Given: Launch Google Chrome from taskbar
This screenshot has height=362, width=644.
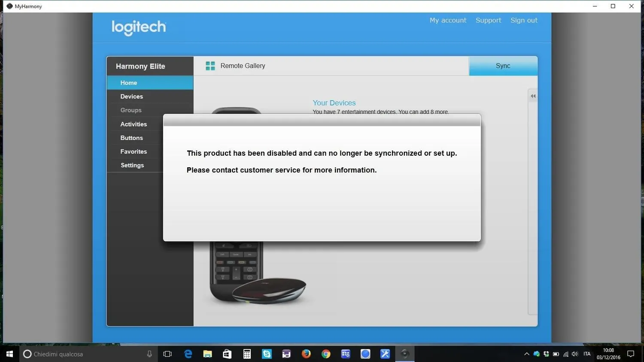Looking at the screenshot, I should (326, 354).
